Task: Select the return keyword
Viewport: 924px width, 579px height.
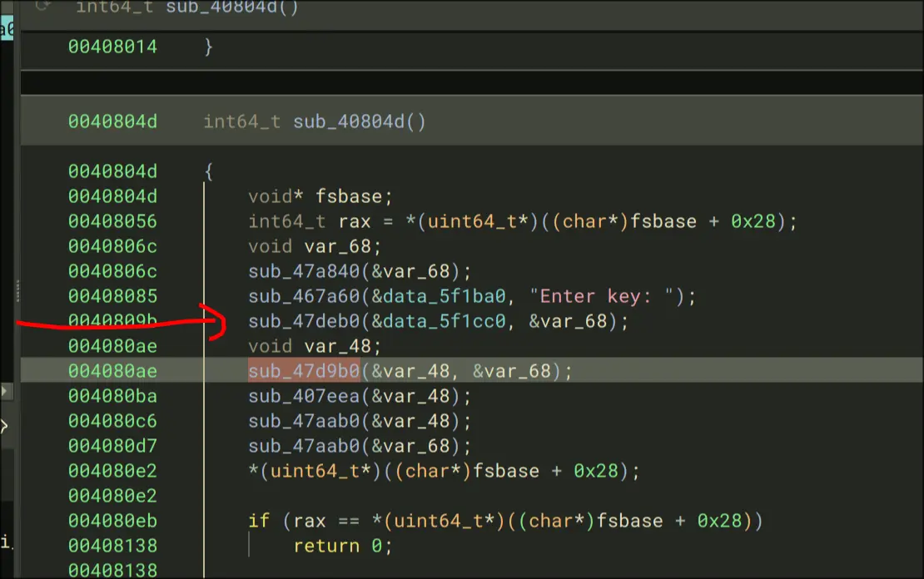Action: pos(326,546)
